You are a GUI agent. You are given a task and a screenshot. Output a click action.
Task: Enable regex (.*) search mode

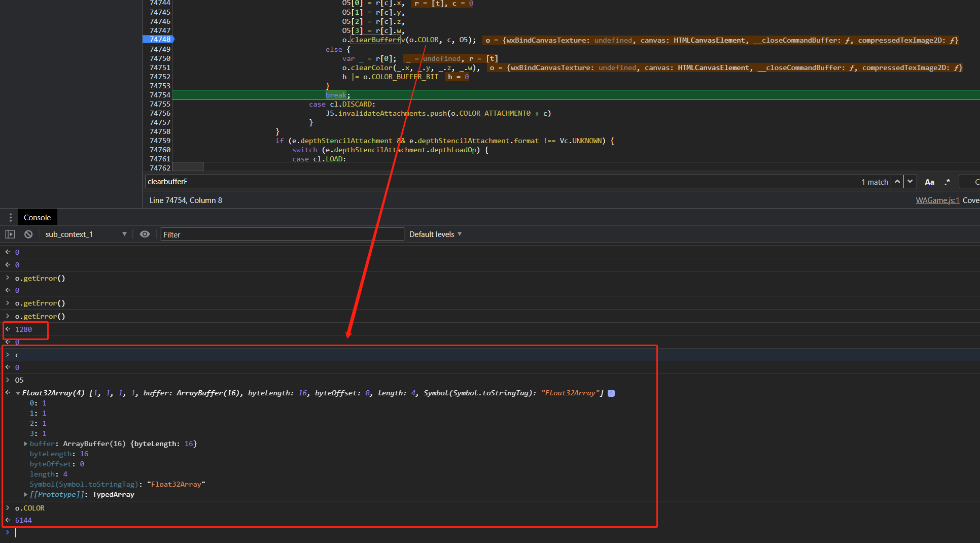(x=948, y=181)
